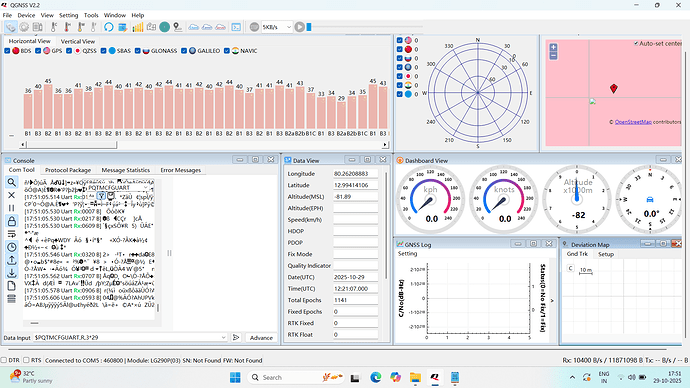Uncheck the BDS constellation checkbox
The height and width of the screenshot is (388, 690).
[7, 51]
